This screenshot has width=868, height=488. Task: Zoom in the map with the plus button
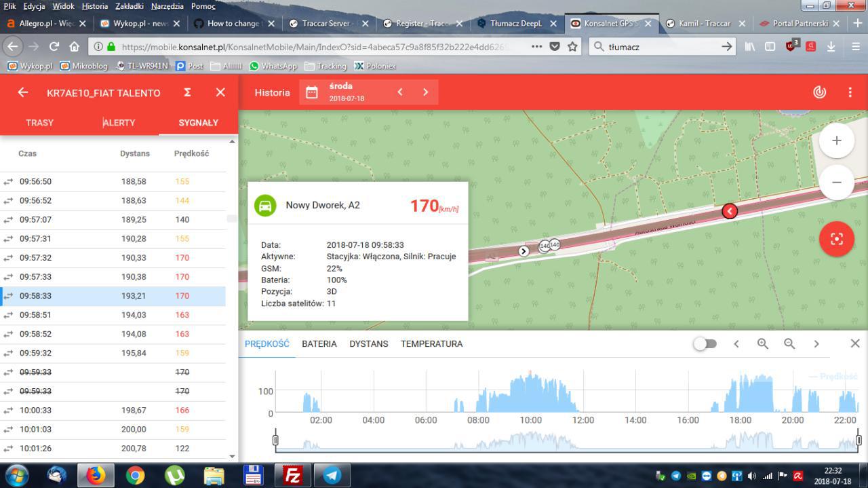click(837, 140)
